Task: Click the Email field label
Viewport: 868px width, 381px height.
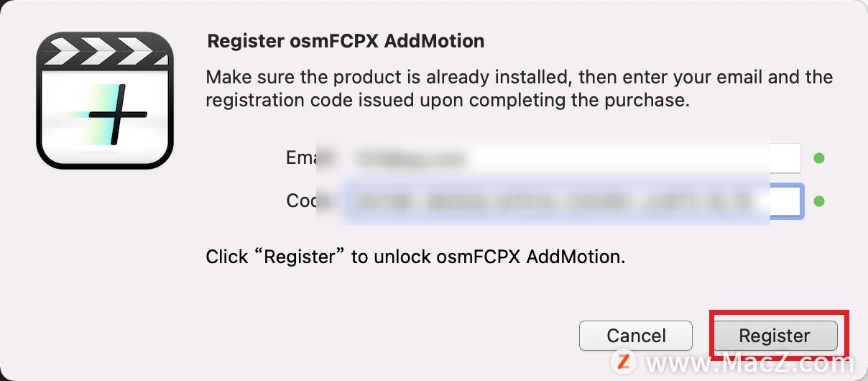Action: pyautogui.click(x=302, y=158)
